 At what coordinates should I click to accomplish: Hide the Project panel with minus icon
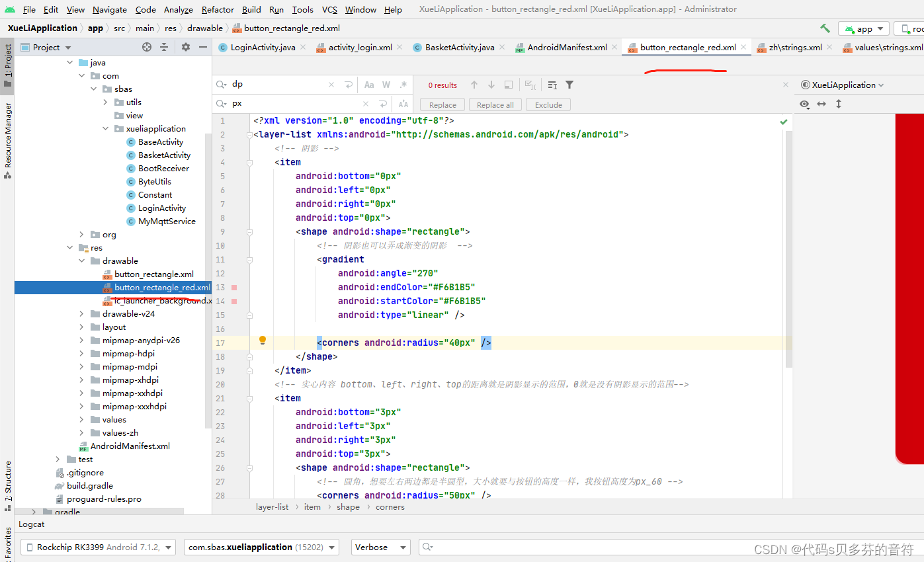(203, 47)
